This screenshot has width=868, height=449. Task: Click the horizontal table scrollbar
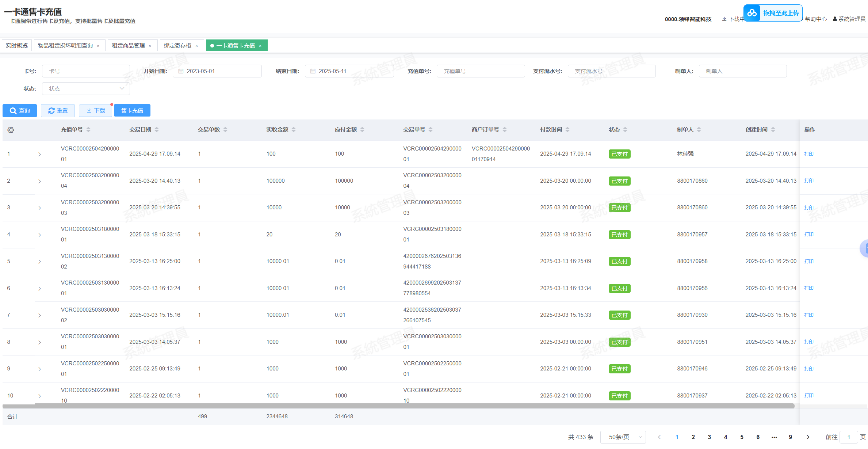pyautogui.click(x=398, y=406)
